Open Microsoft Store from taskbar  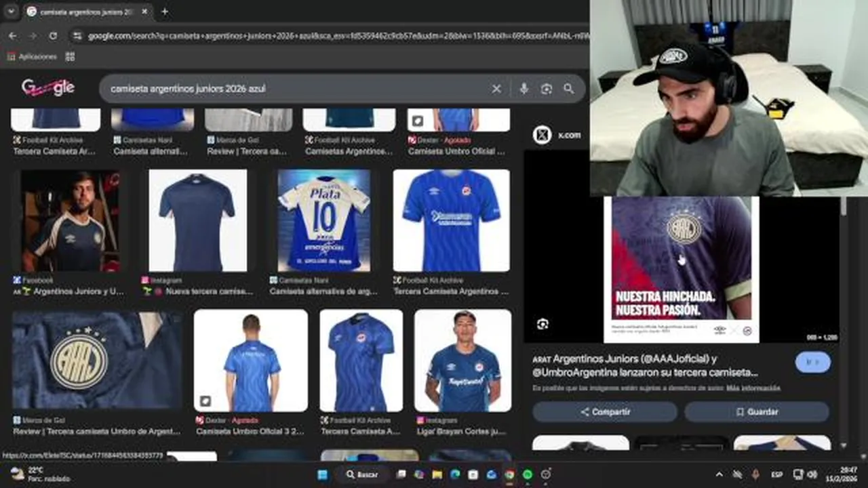[473, 474]
